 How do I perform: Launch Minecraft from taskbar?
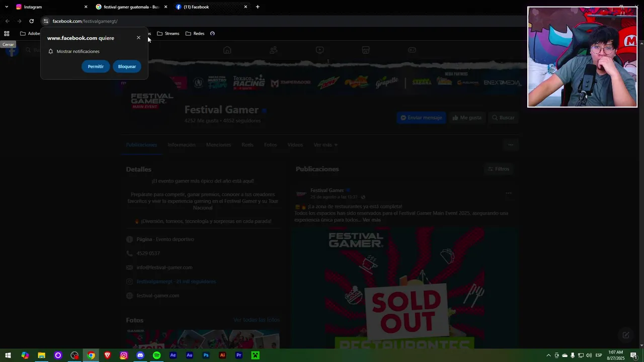(256, 355)
